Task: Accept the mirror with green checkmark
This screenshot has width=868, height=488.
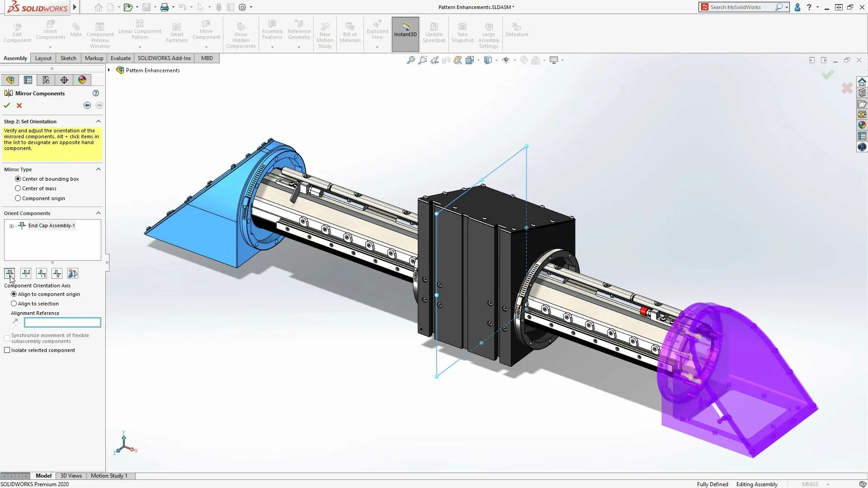Action: click(7, 105)
